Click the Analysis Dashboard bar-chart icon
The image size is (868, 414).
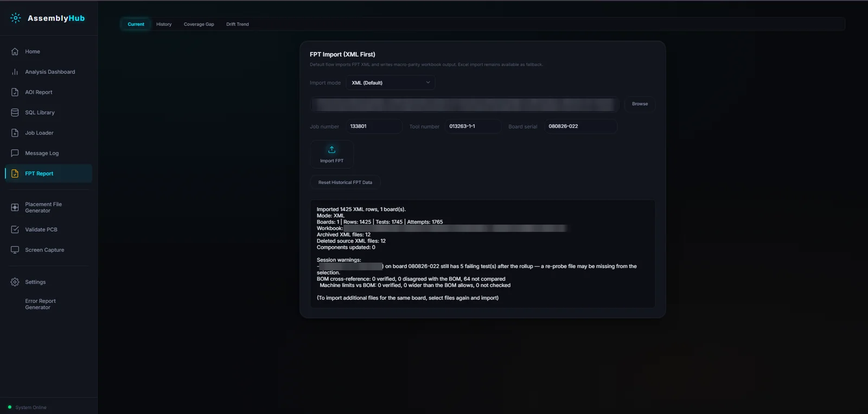[15, 72]
